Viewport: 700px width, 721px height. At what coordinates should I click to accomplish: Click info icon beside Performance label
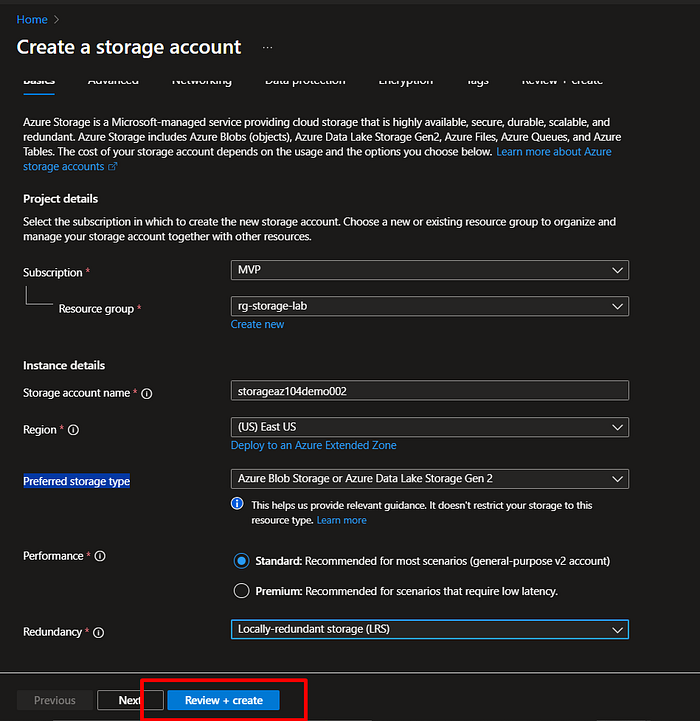coord(100,556)
